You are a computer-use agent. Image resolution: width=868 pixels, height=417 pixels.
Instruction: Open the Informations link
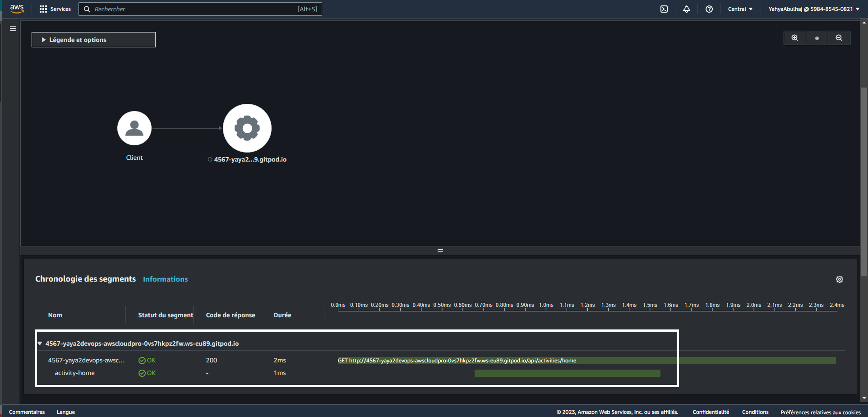pyautogui.click(x=166, y=279)
